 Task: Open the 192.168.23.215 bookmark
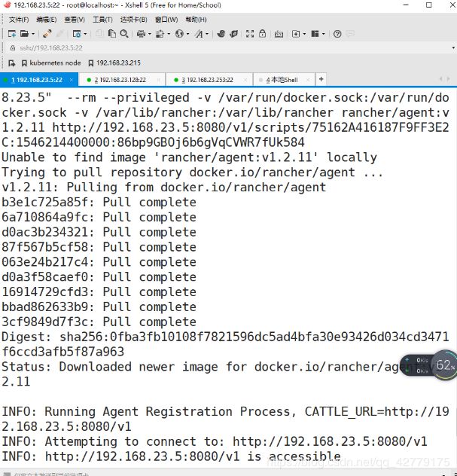[114, 63]
